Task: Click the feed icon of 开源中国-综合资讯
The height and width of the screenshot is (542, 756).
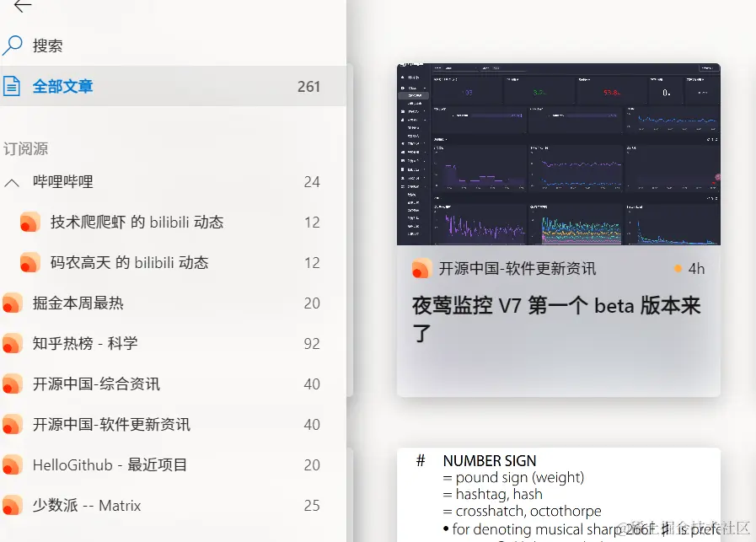Action: coord(12,384)
